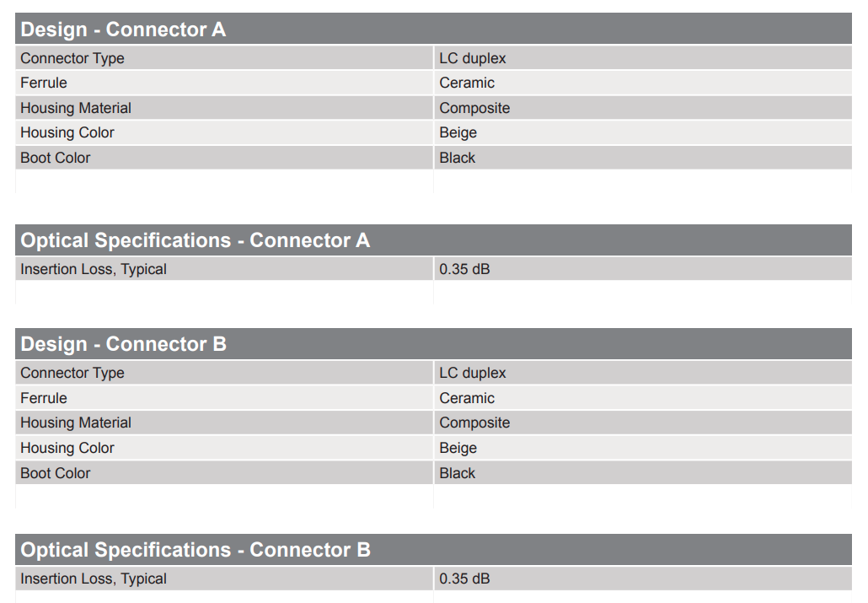
Task: Click "Composite" value in Connector A design
Action: (x=474, y=108)
